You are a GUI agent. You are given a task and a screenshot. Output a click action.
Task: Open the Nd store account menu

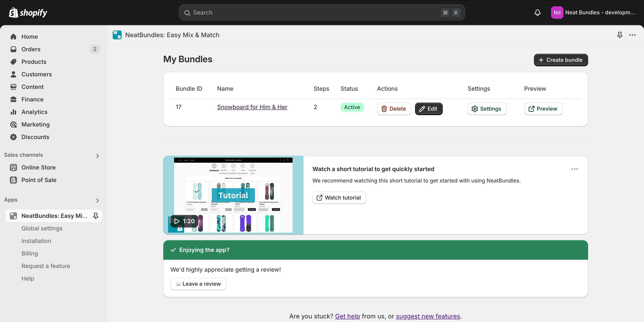(593, 13)
